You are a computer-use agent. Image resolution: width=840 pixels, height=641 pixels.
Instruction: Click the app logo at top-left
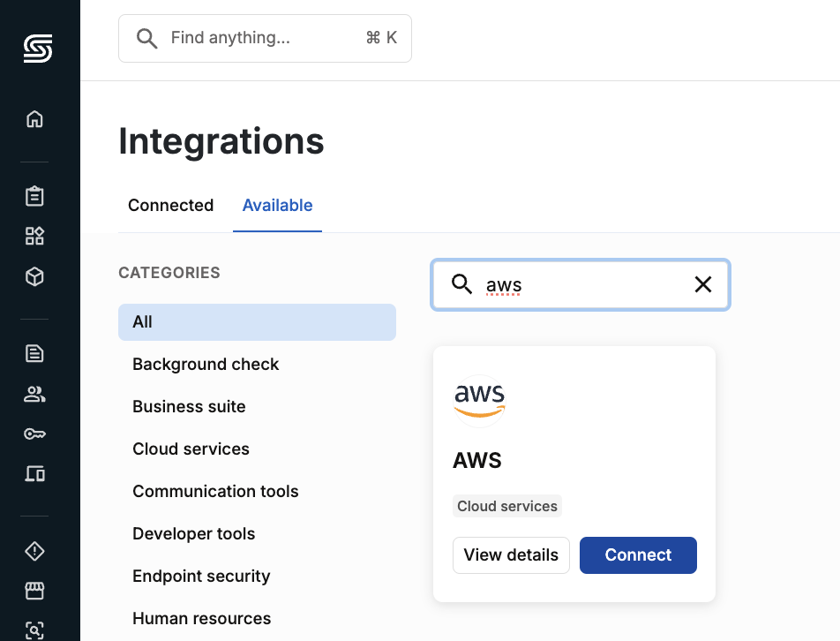[x=38, y=49]
